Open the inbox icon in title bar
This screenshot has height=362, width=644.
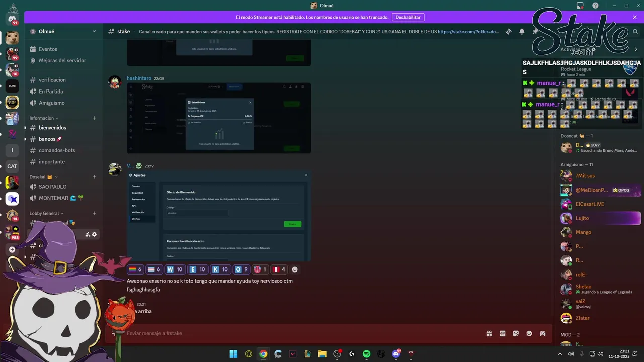click(x=580, y=6)
